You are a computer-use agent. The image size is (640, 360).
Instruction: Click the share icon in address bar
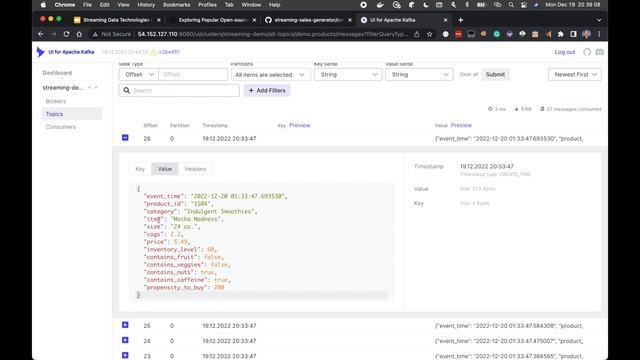click(417, 34)
